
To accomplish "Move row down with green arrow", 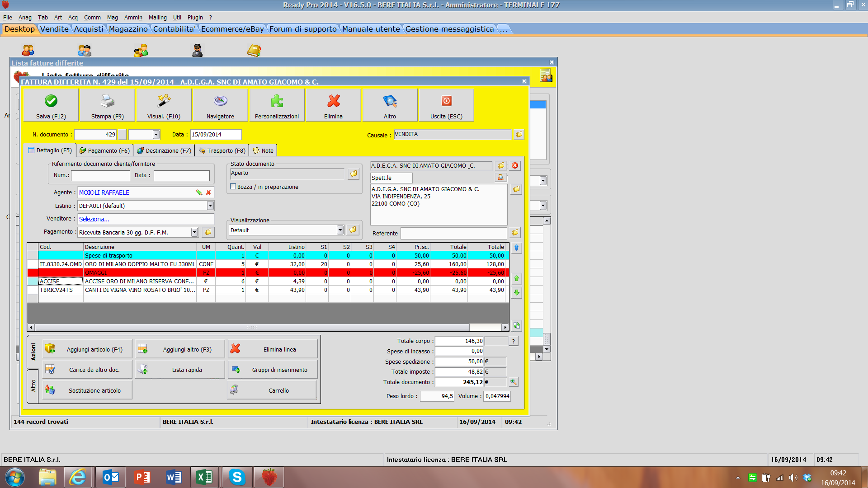I will pyautogui.click(x=516, y=292).
